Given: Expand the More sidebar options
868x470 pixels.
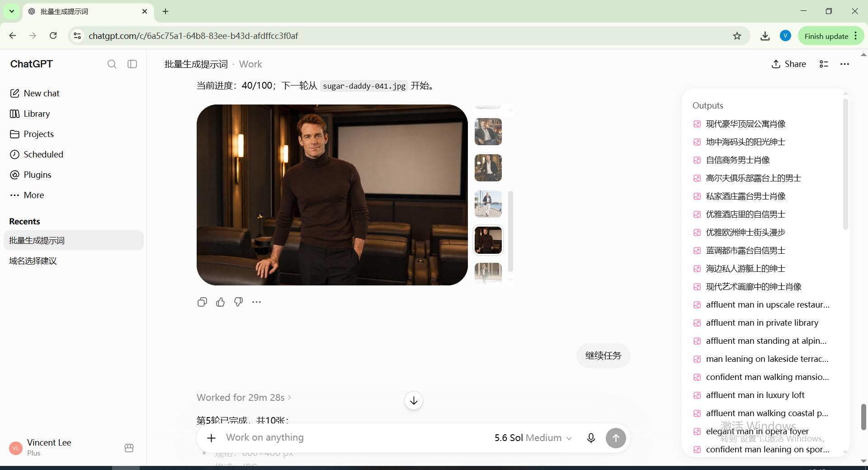Looking at the screenshot, I should [73, 195].
